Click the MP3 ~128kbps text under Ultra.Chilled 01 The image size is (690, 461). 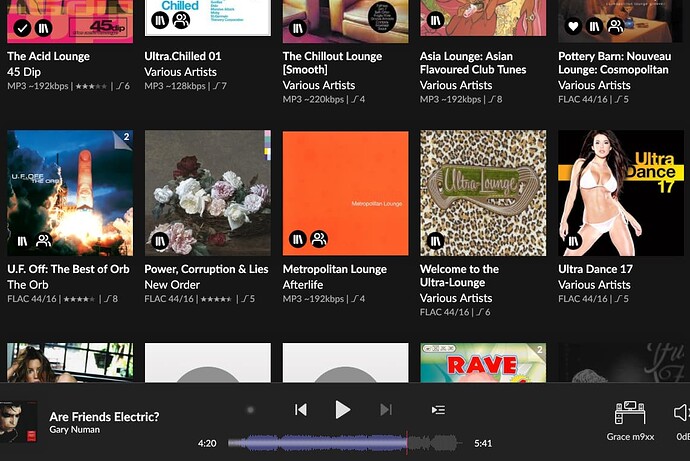pyautogui.click(x=175, y=86)
